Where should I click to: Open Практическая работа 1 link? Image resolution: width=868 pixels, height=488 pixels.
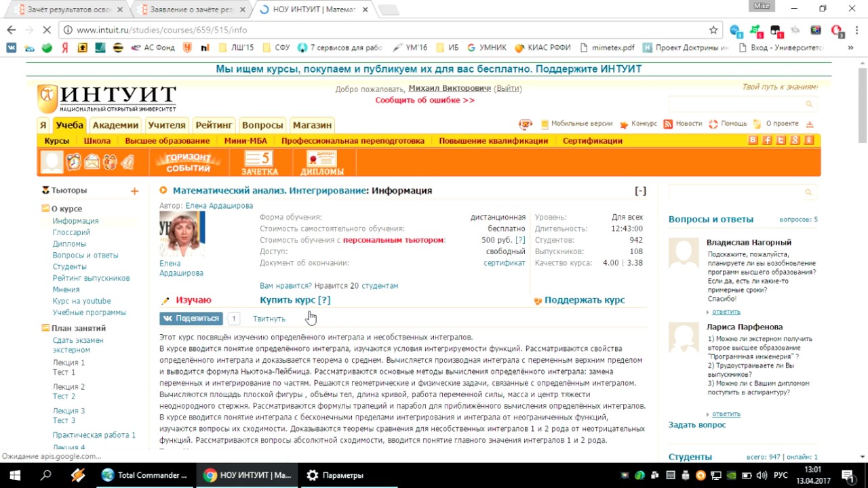(94, 435)
